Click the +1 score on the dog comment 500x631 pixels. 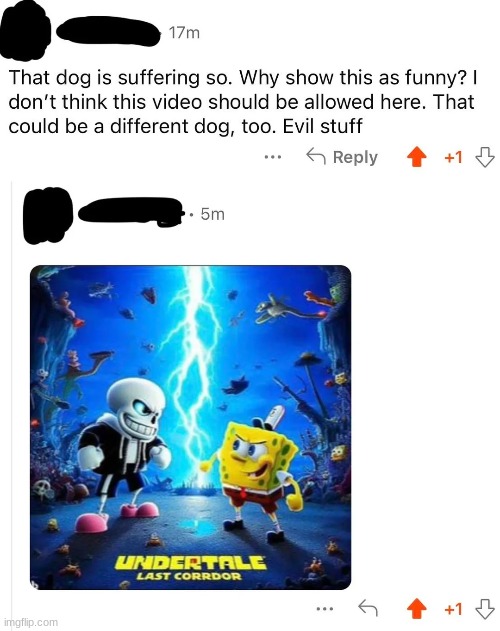coord(453,157)
